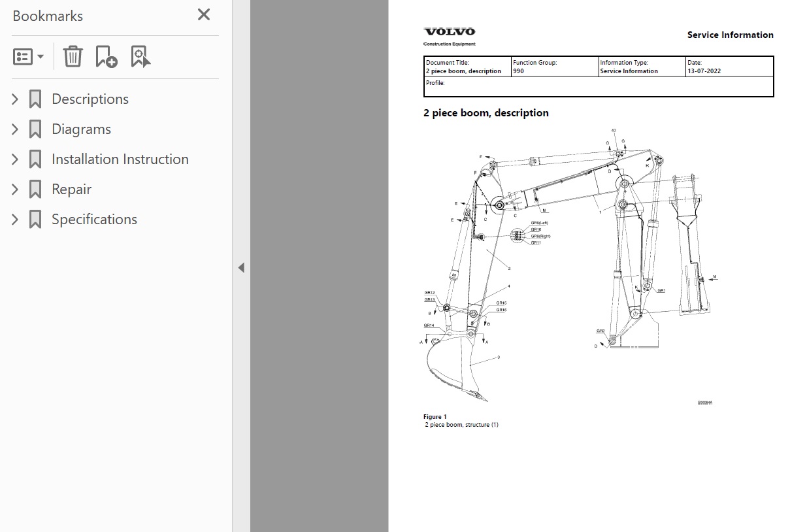This screenshot has width=807, height=532.
Task: Click the bookmark icon beside Repair
Action: coord(35,190)
